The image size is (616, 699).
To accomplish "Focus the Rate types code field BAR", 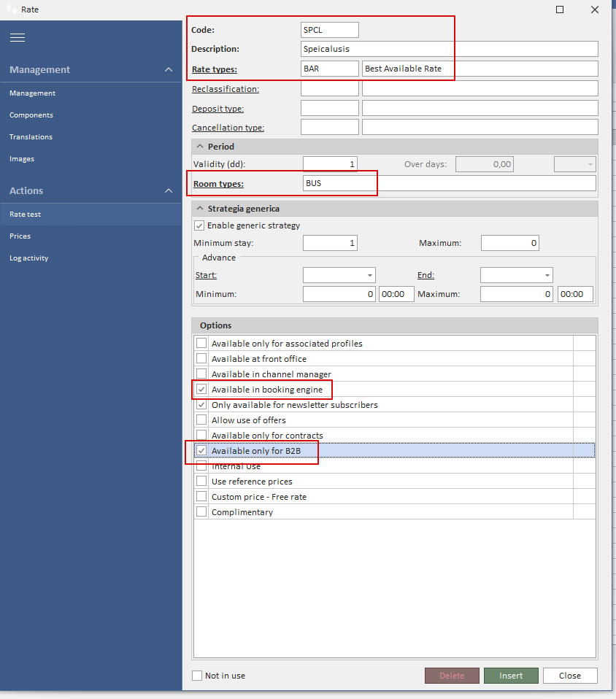I will pyautogui.click(x=330, y=69).
